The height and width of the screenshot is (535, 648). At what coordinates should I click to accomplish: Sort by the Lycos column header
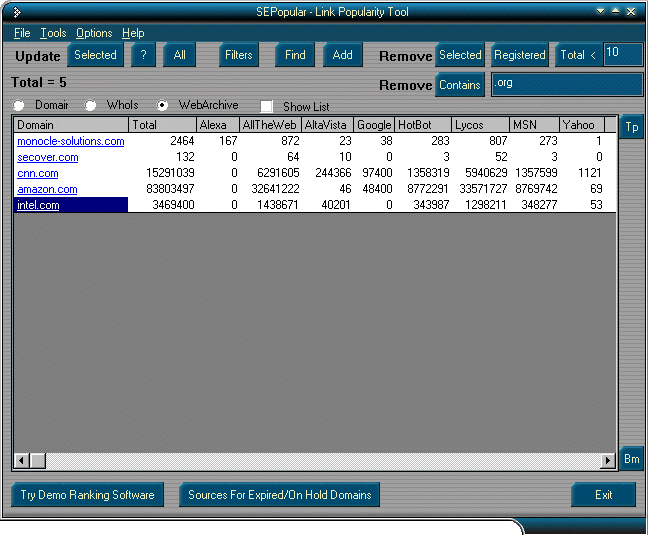pyautogui.click(x=480, y=125)
